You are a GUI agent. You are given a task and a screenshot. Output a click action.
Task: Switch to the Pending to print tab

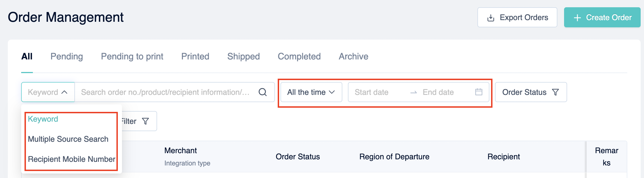132,56
